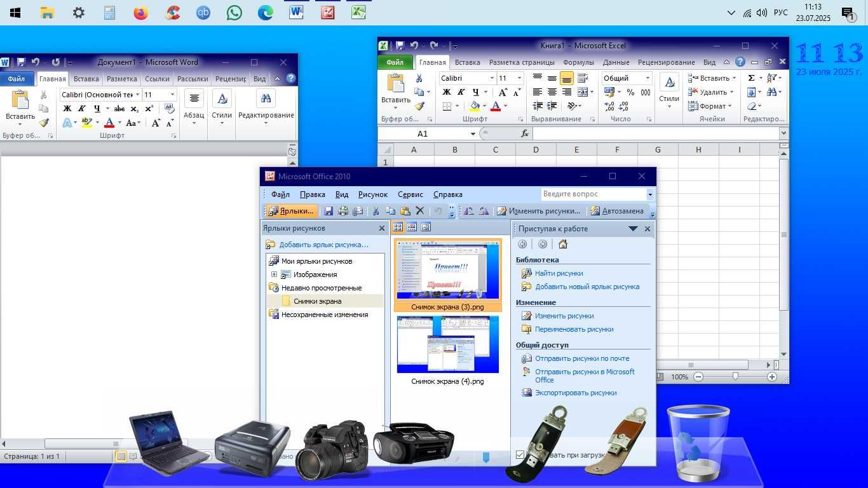Screen dimensions: 868x488
Task: Click Paste icon in Picture Manager toolbar
Action: pyautogui.click(x=405, y=211)
